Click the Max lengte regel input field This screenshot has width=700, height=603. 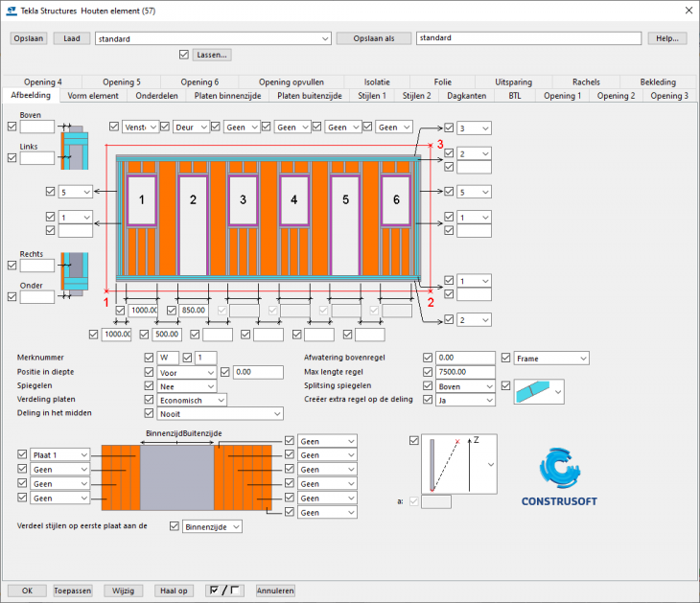click(x=465, y=372)
